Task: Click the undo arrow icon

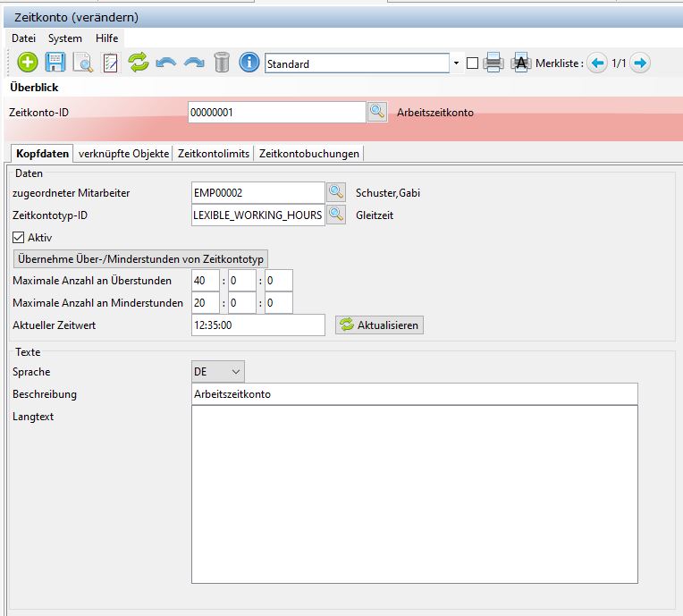Action: (165, 63)
